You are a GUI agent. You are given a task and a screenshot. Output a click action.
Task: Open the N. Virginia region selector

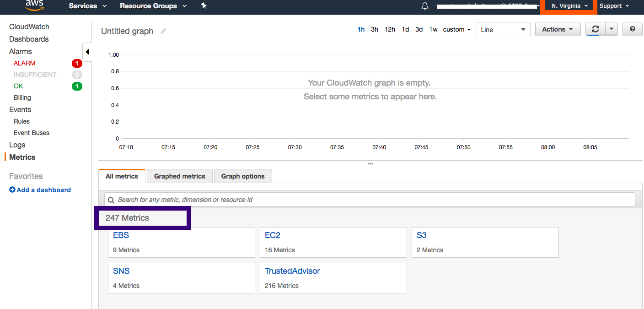pyautogui.click(x=569, y=6)
